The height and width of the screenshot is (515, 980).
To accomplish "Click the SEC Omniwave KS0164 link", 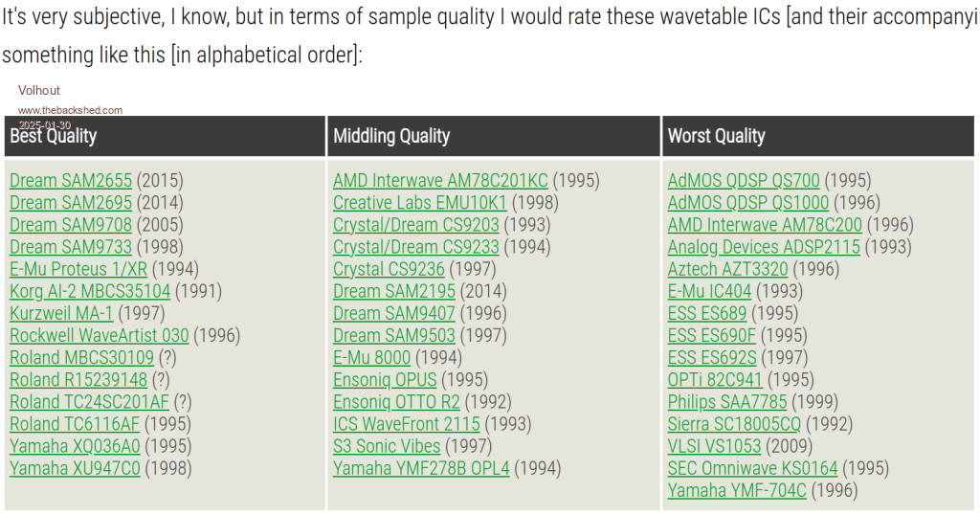I will pos(752,469).
